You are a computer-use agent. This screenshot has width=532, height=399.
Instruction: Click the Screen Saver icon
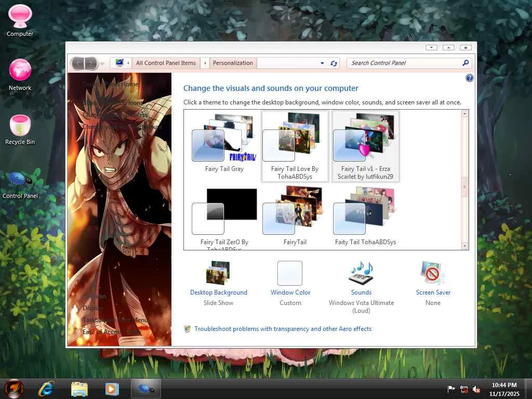[432, 273]
